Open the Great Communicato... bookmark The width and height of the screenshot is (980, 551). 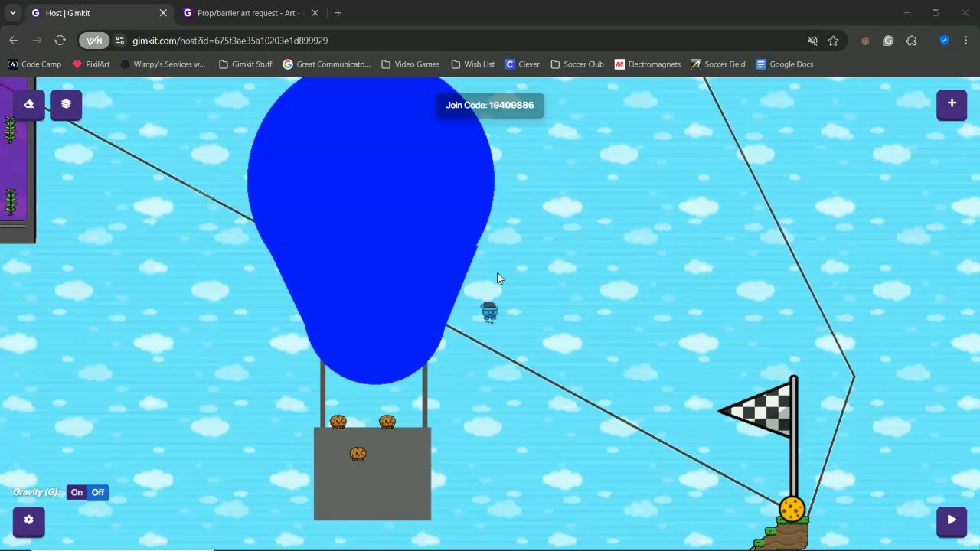[x=326, y=64]
